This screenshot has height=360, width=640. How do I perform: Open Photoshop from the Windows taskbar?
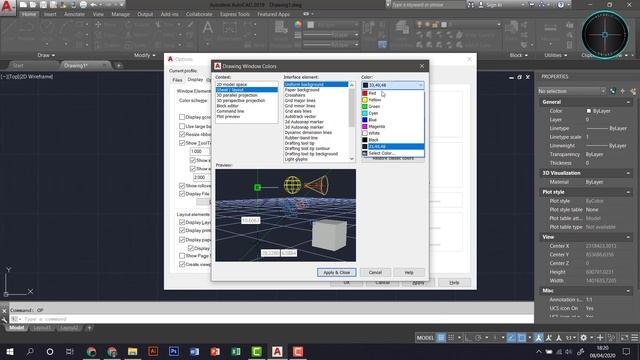[174, 351]
